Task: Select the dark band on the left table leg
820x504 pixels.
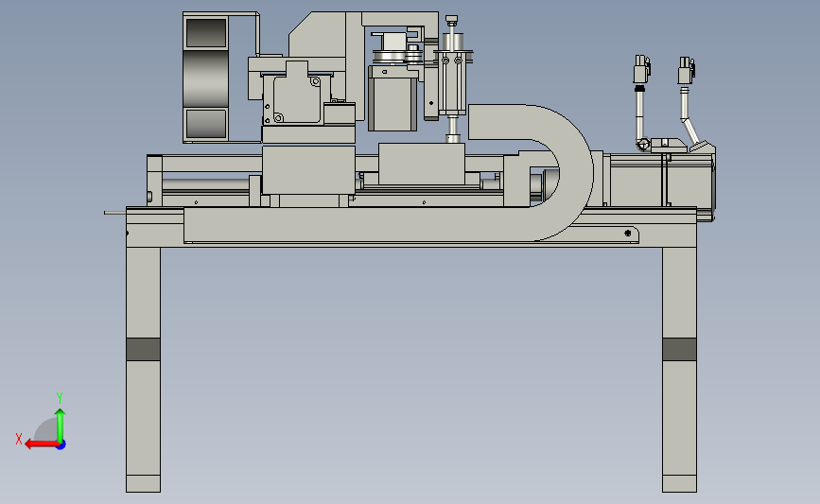Action: point(144,349)
